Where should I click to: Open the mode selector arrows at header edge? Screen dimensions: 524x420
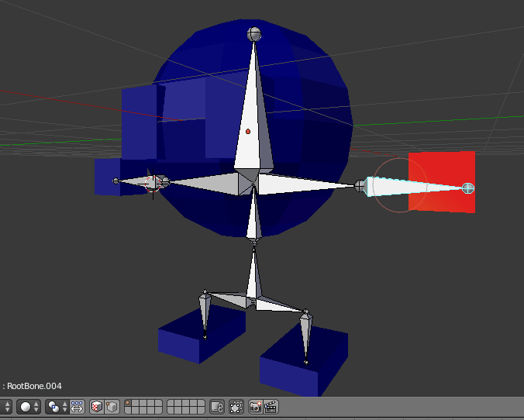click(6, 407)
